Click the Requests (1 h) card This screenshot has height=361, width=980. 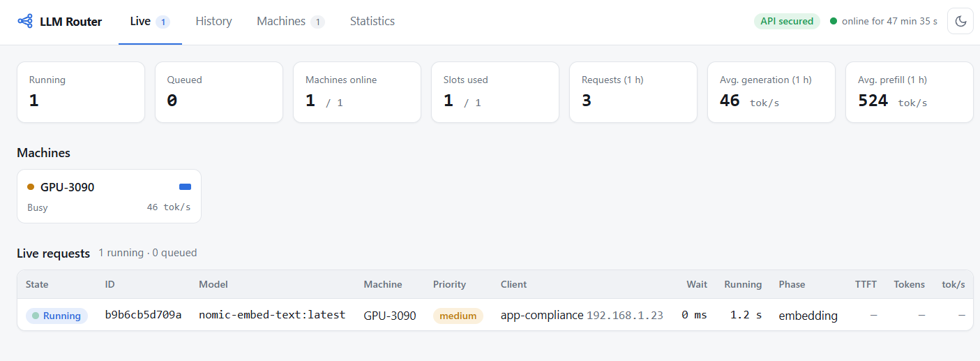point(633,92)
